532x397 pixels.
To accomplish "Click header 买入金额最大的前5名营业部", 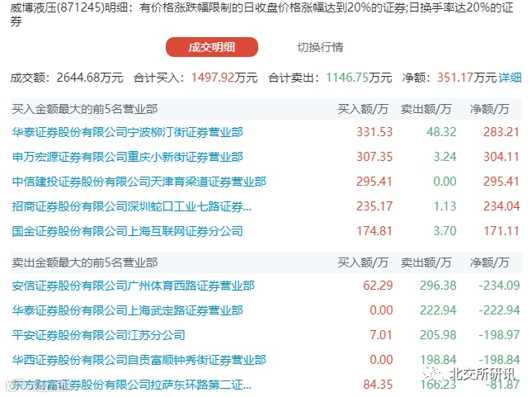I will (x=85, y=109).
